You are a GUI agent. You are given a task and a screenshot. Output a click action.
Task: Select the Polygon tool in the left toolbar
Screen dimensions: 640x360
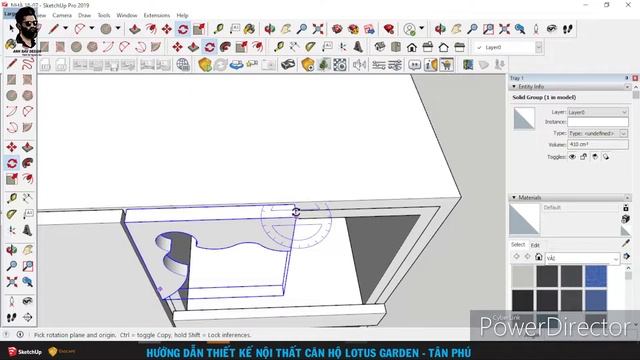[27, 96]
